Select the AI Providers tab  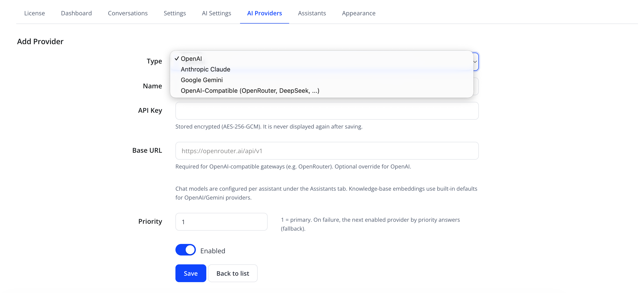click(264, 13)
